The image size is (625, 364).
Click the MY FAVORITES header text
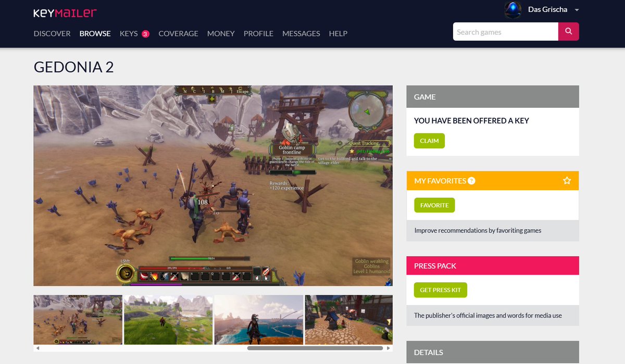click(440, 181)
